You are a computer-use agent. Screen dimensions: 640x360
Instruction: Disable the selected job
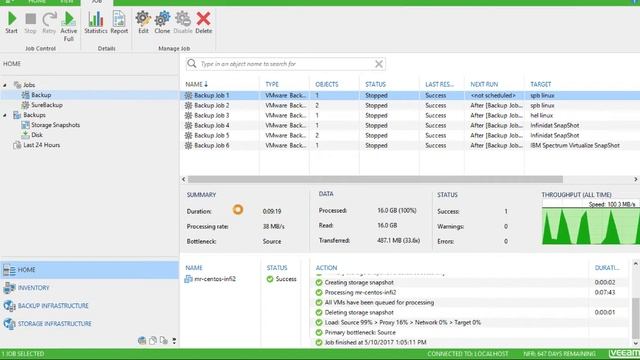pyautogui.click(x=183, y=23)
